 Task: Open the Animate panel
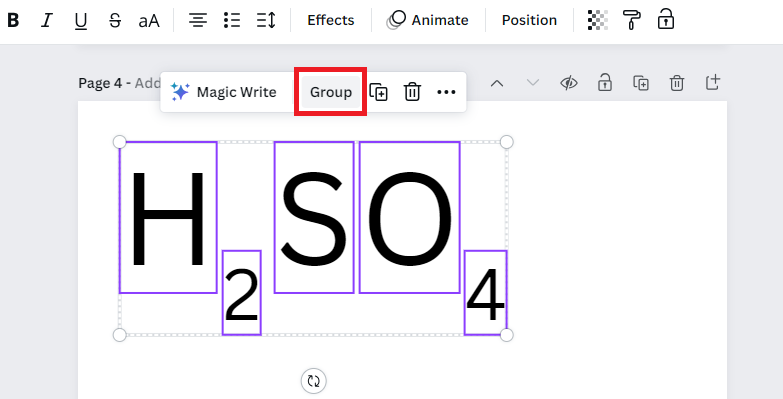pyautogui.click(x=427, y=20)
